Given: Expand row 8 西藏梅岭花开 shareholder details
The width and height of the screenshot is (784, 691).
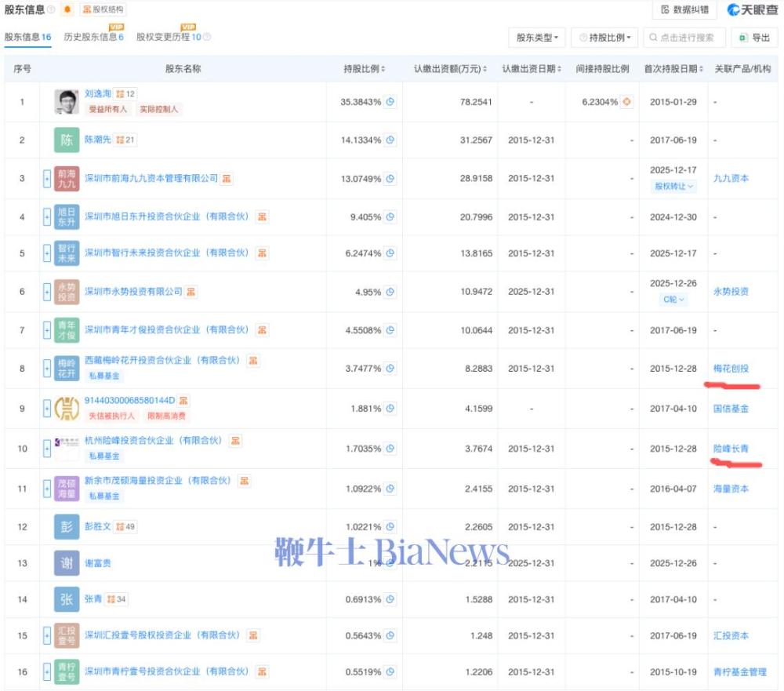Looking at the screenshot, I should tap(47, 368).
